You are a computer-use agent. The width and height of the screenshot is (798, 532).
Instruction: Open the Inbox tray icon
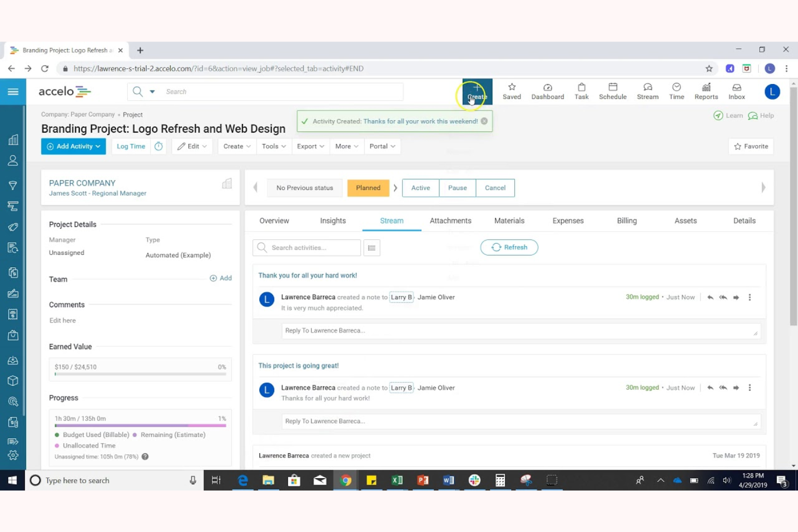click(737, 92)
